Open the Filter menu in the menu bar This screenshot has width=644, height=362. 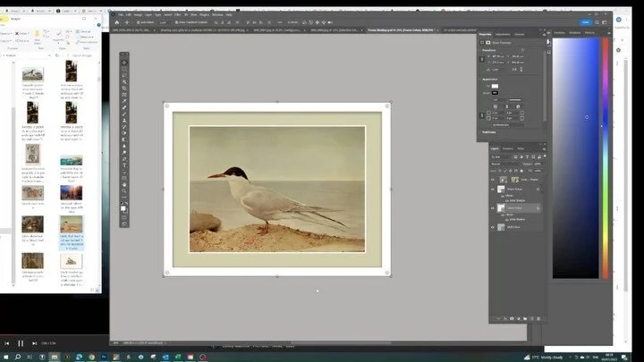tap(180, 14)
